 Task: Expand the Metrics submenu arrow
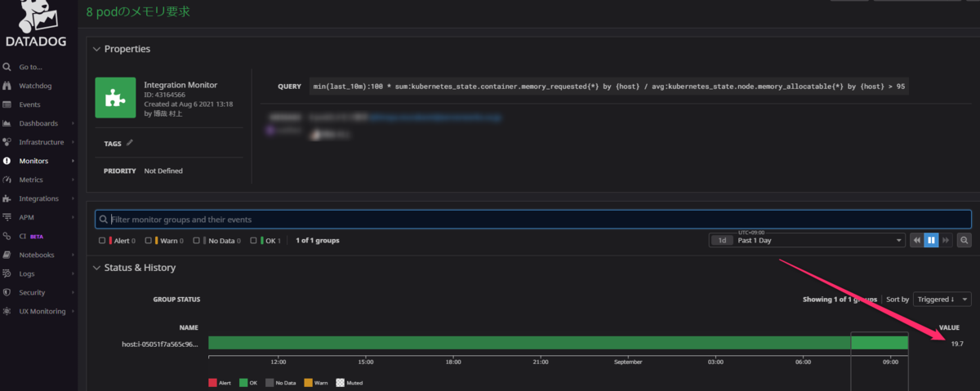coord(73,180)
